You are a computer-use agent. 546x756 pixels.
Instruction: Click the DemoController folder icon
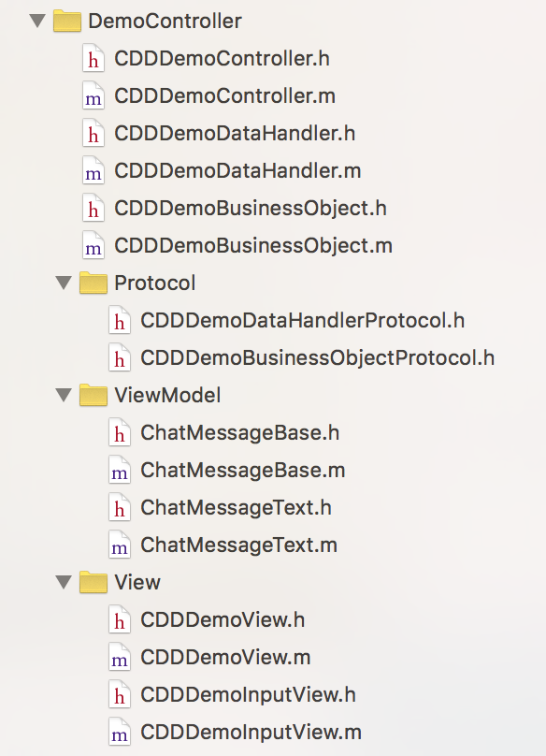click(66, 19)
